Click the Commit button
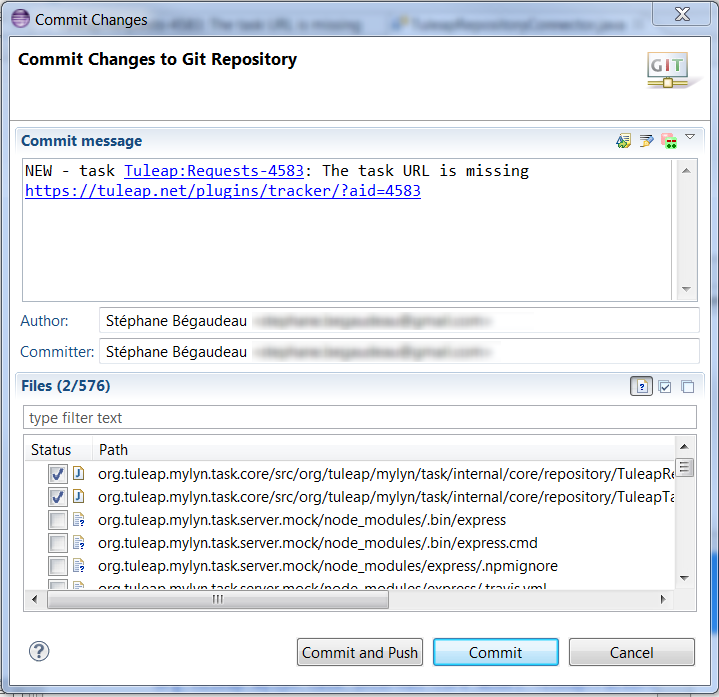 coord(496,652)
